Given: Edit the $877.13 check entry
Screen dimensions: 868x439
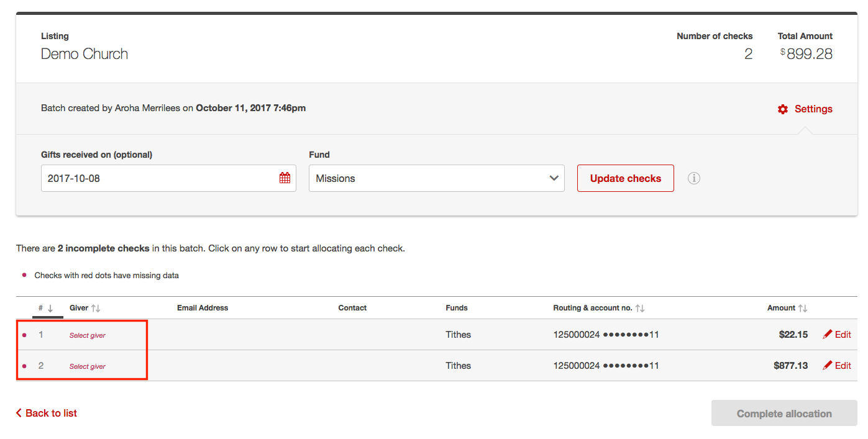Looking at the screenshot, I should point(837,366).
